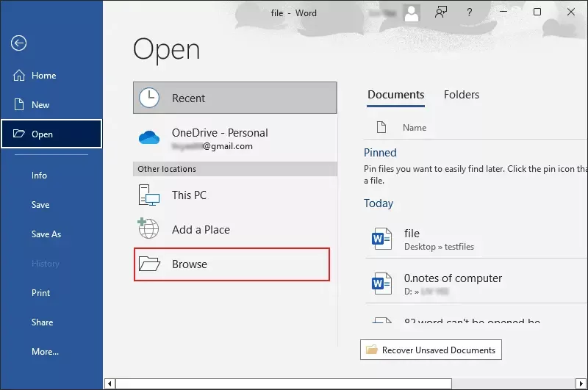The width and height of the screenshot is (588, 390).
Task: Click the Word icon beside 0.notes of computer
Action: 381,284
